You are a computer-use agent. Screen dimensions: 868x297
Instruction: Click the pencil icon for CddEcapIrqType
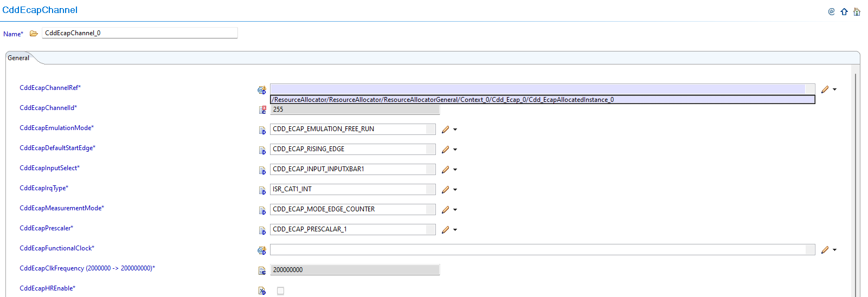pos(445,190)
